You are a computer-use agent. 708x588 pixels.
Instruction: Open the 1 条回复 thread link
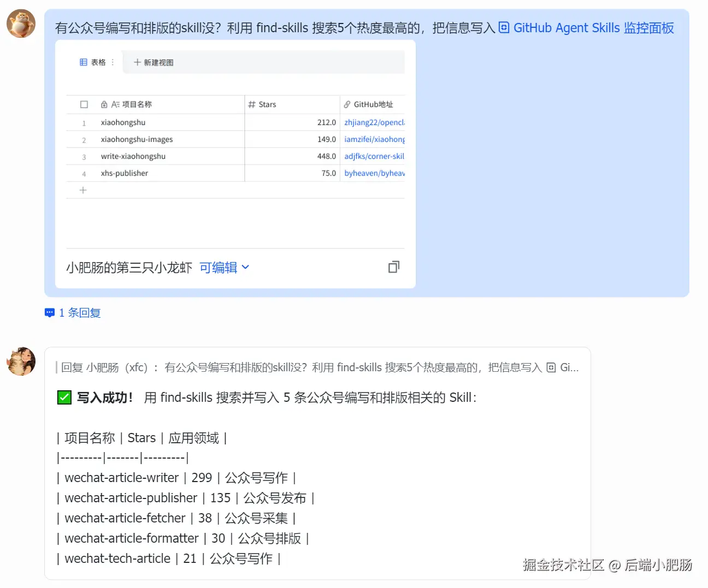pyautogui.click(x=80, y=313)
